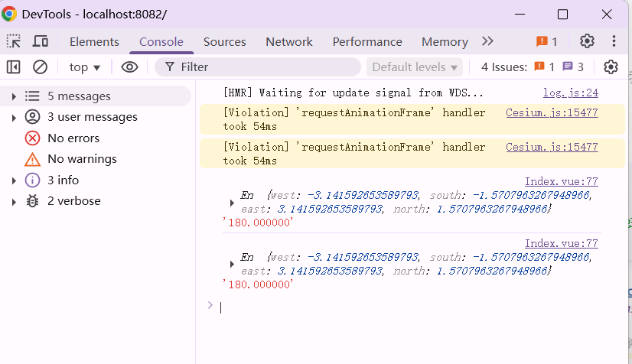Open DevTools settings gear in the tab bar
632x364 pixels.
[x=587, y=41]
